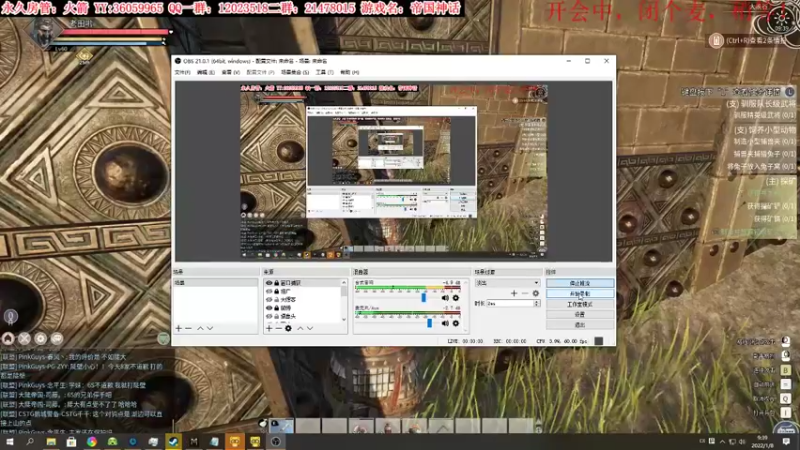Click the home icon above game chat
This screenshot has height=450, width=800.
pos(8,338)
